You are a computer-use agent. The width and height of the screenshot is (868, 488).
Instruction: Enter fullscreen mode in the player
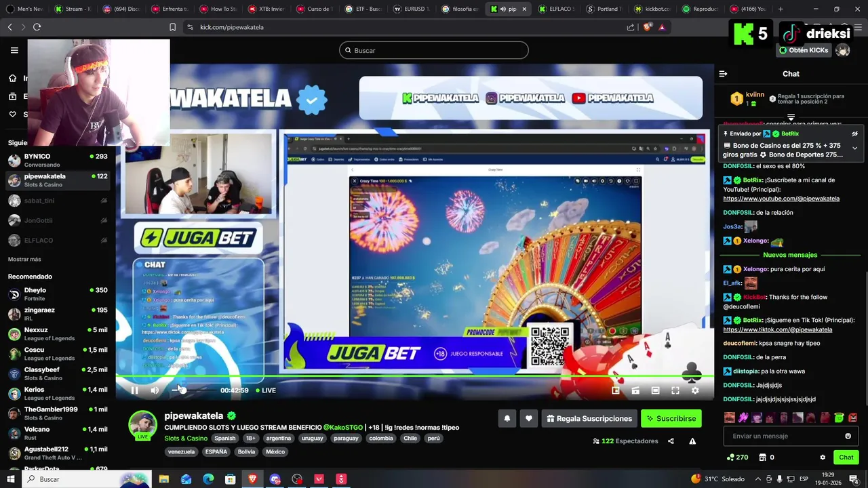(x=675, y=390)
